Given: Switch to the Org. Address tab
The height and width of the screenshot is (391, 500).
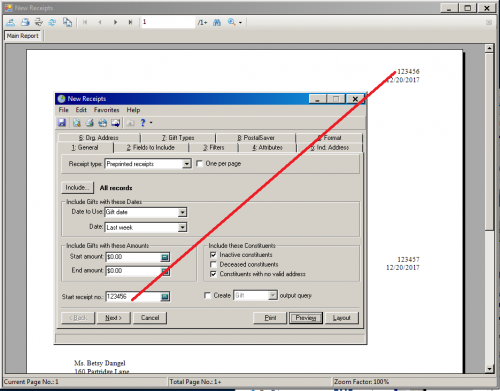Looking at the screenshot, I should point(99,138).
